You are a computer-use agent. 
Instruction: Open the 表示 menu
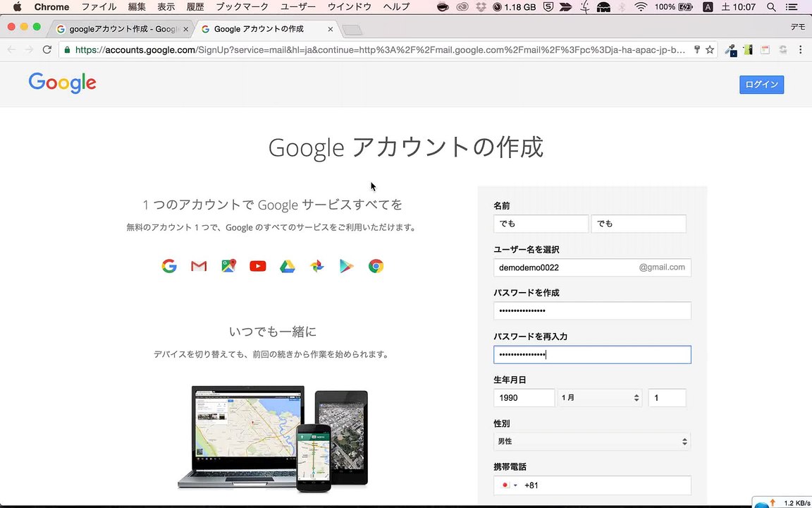(x=166, y=7)
